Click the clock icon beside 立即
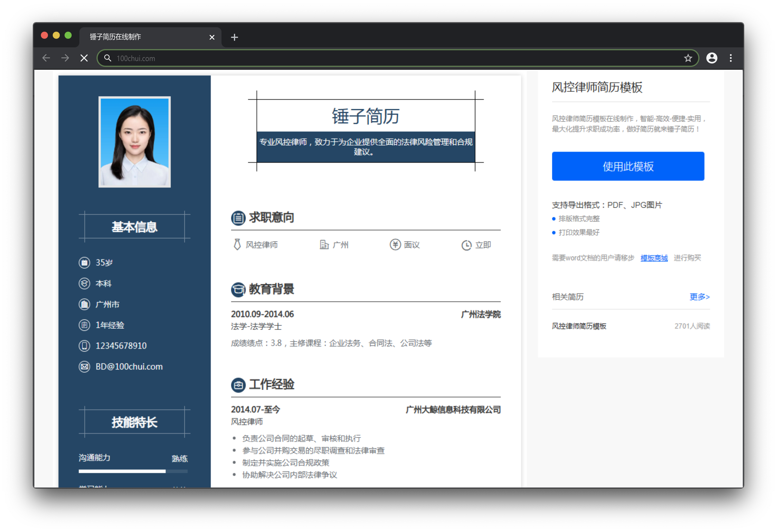This screenshot has width=777, height=532. point(466,245)
